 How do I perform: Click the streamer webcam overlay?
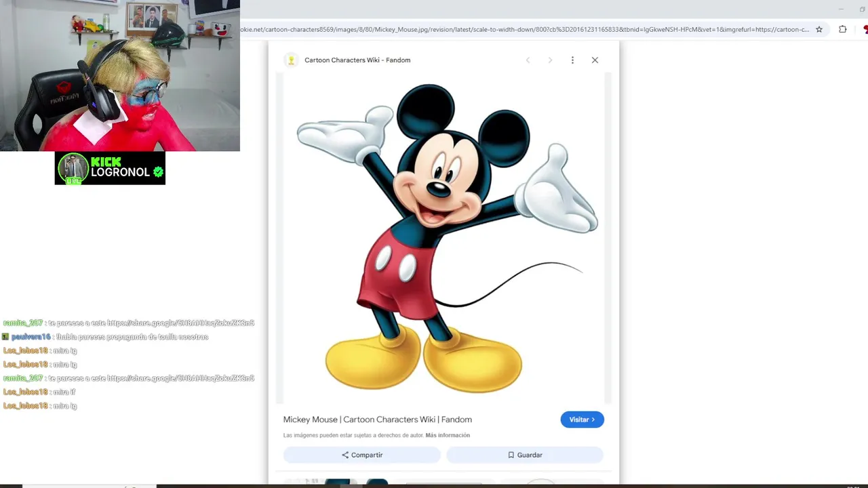click(x=120, y=75)
